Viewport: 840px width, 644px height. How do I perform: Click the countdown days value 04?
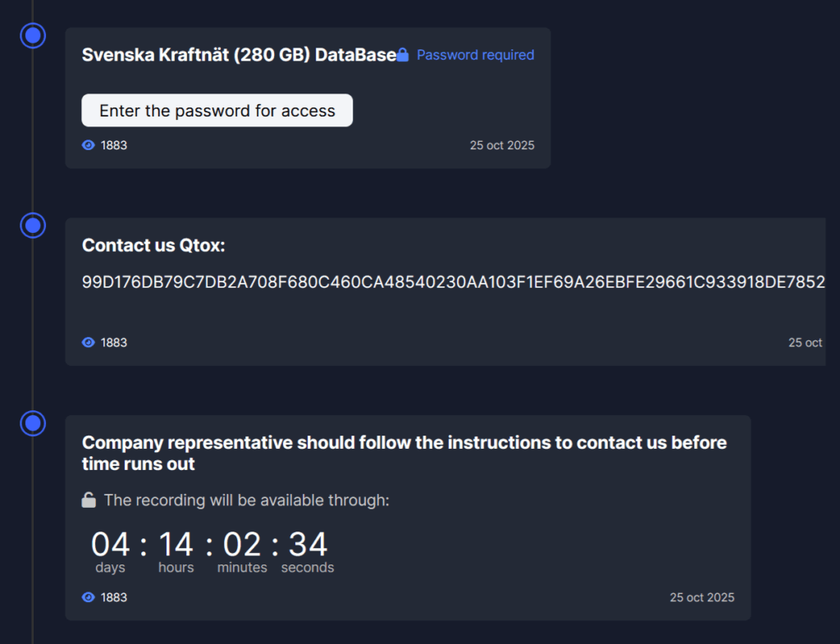coord(110,545)
